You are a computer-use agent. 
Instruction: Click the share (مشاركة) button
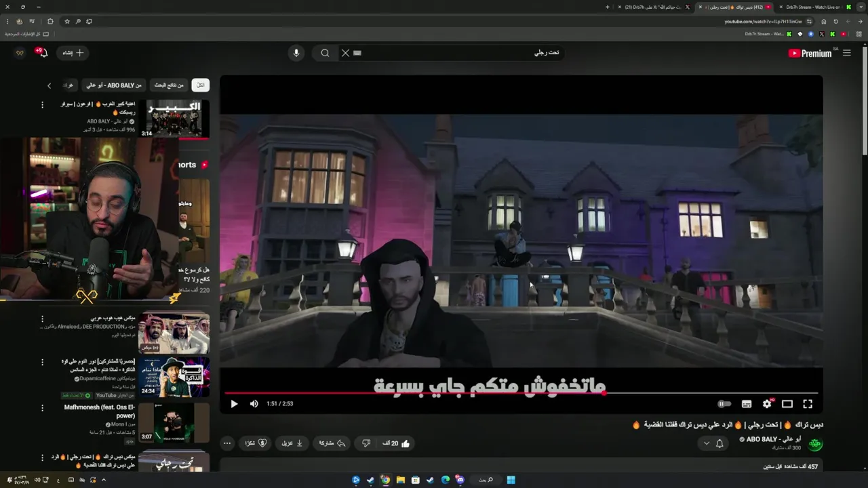pyautogui.click(x=332, y=443)
